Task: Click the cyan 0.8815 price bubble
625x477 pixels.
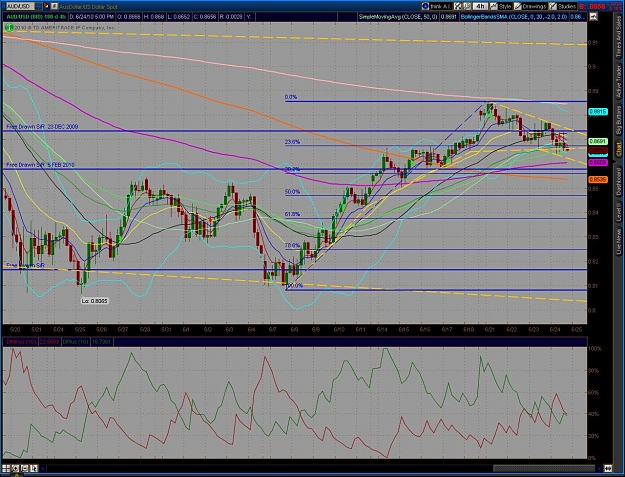Action: click(598, 112)
